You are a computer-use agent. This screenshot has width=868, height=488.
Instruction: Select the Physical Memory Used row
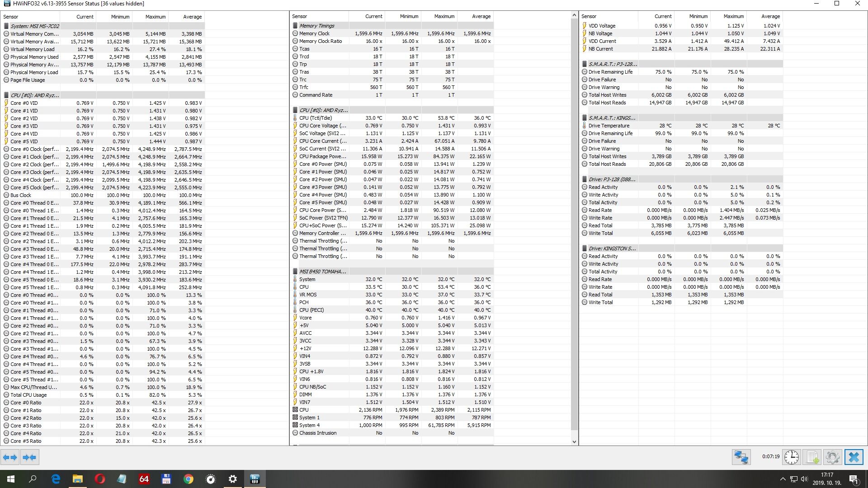103,57
